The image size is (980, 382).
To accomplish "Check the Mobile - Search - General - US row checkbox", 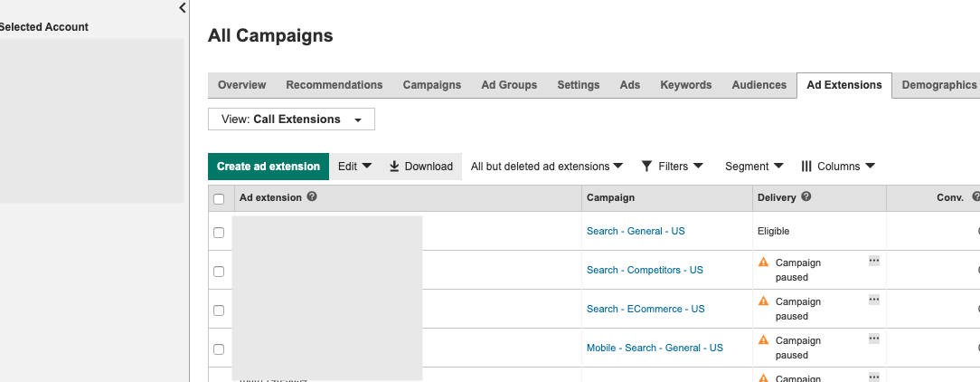I will pyautogui.click(x=219, y=349).
